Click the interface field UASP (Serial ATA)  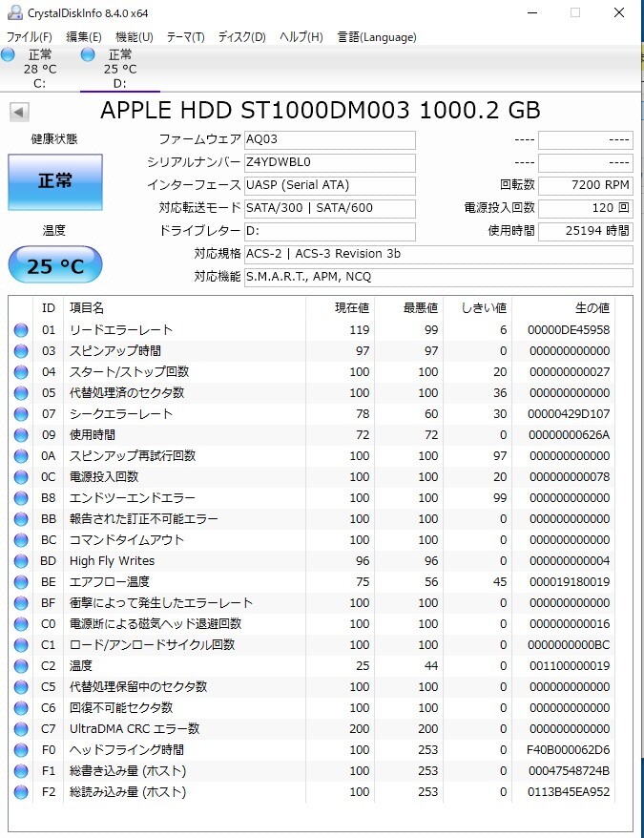(x=330, y=186)
